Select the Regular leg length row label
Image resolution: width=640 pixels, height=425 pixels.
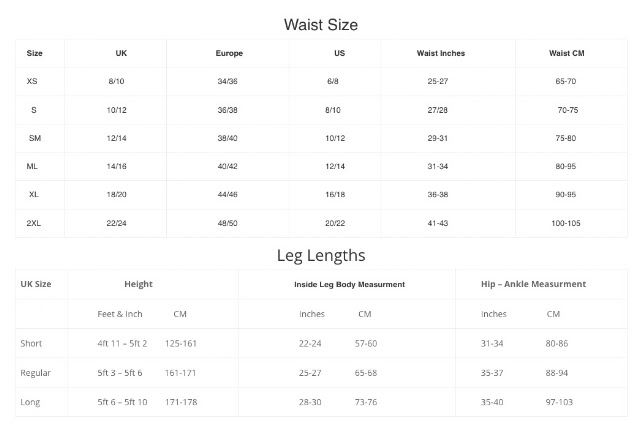coord(36,373)
